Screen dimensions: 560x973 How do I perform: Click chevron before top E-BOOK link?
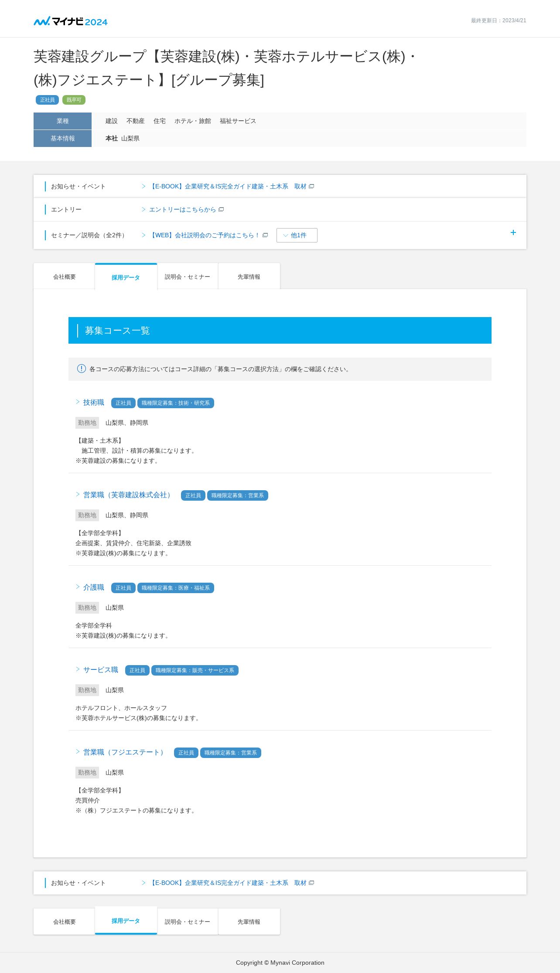143,186
